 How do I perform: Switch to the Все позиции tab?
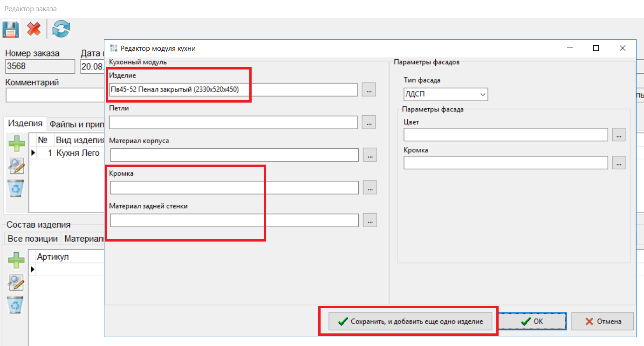[32, 239]
